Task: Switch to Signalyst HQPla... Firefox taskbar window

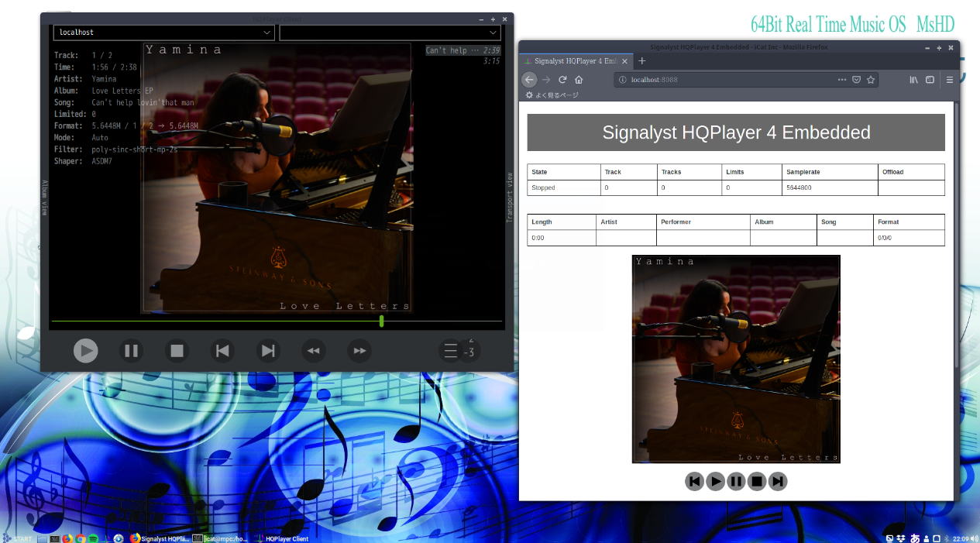Action: [159, 538]
